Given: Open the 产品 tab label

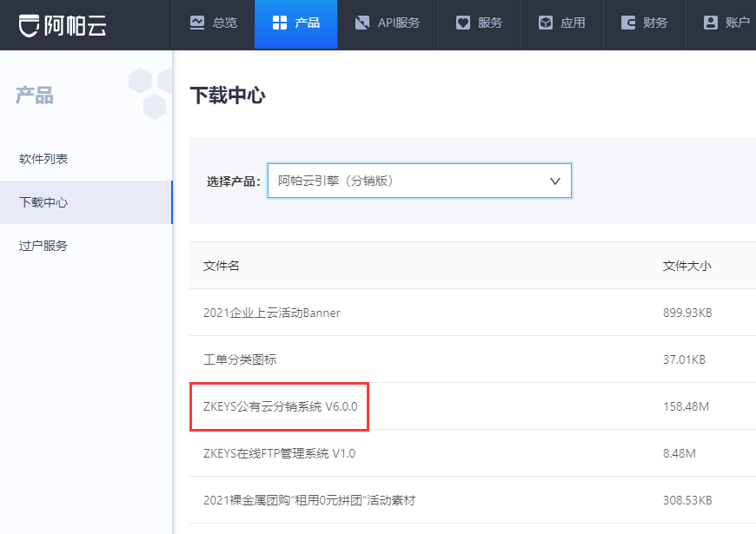Looking at the screenshot, I should click(x=307, y=23).
